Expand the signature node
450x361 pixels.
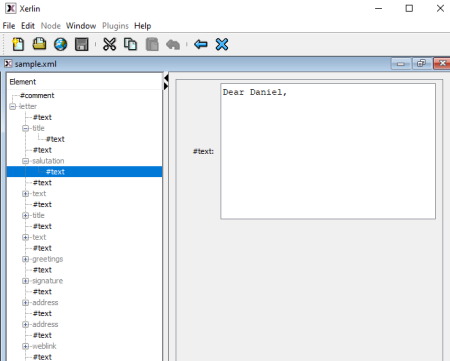[25, 281]
